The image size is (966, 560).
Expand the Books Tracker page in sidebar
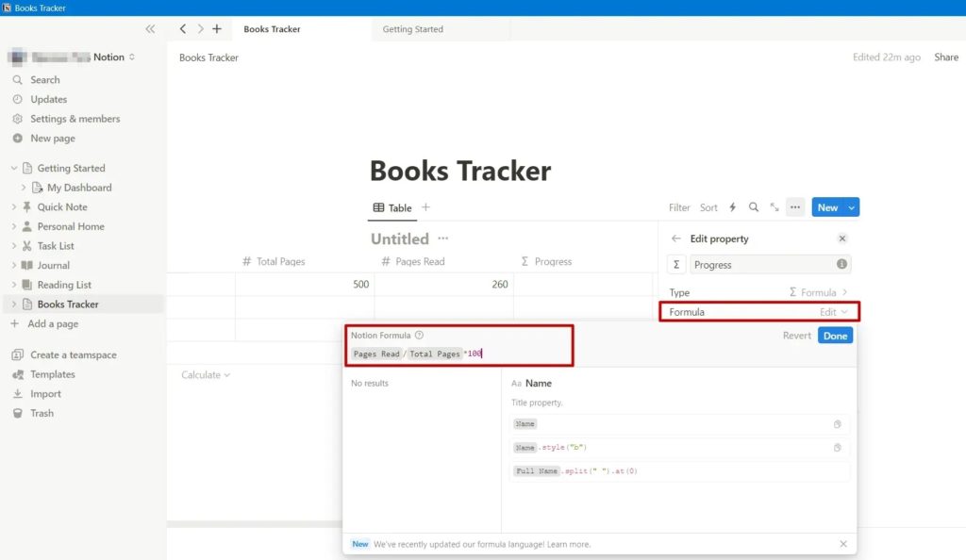coord(13,305)
